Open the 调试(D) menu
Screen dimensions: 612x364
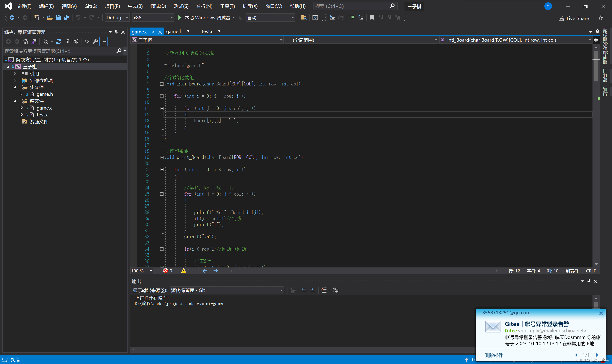[x=158, y=6]
